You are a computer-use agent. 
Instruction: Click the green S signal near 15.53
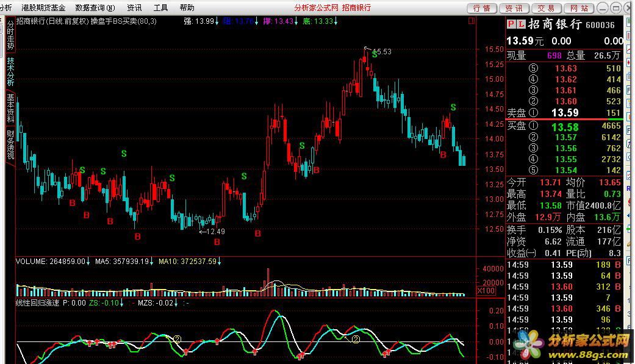point(375,55)
